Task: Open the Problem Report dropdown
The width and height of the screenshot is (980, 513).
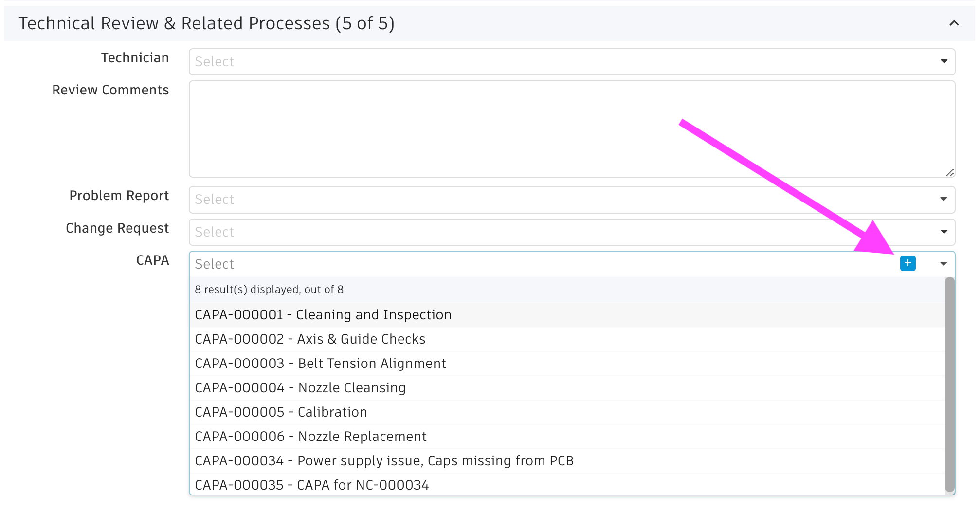Action: (x=944, y=199)
